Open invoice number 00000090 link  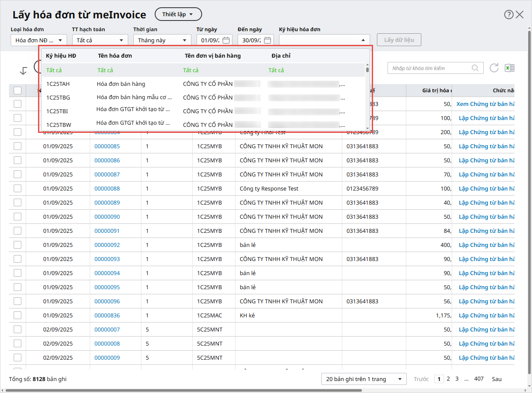click(x=107, y=217)
